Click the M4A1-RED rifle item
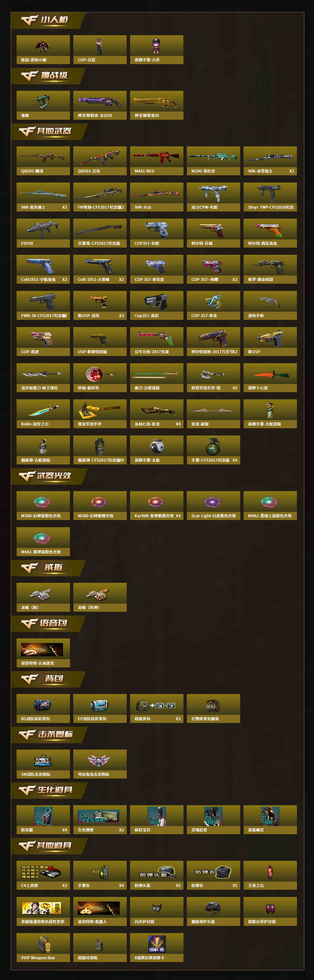Viewport: 314px width, 980px height. (157, 161)
